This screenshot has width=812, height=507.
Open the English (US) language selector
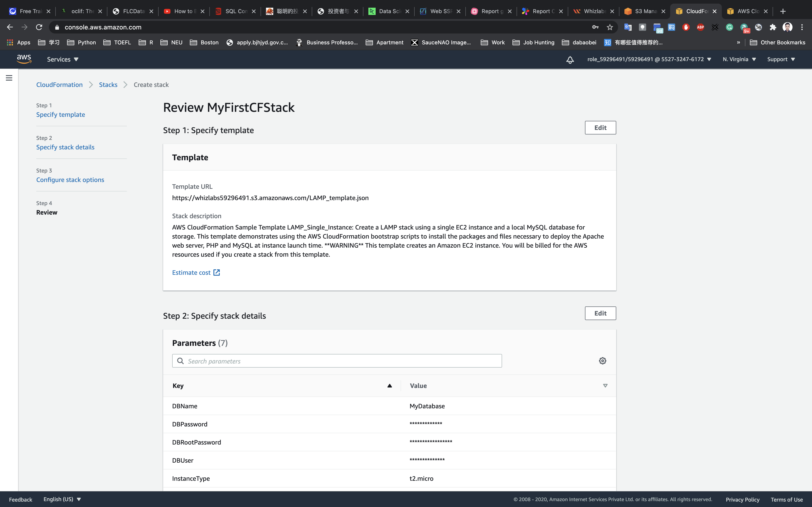click(62, 499)
